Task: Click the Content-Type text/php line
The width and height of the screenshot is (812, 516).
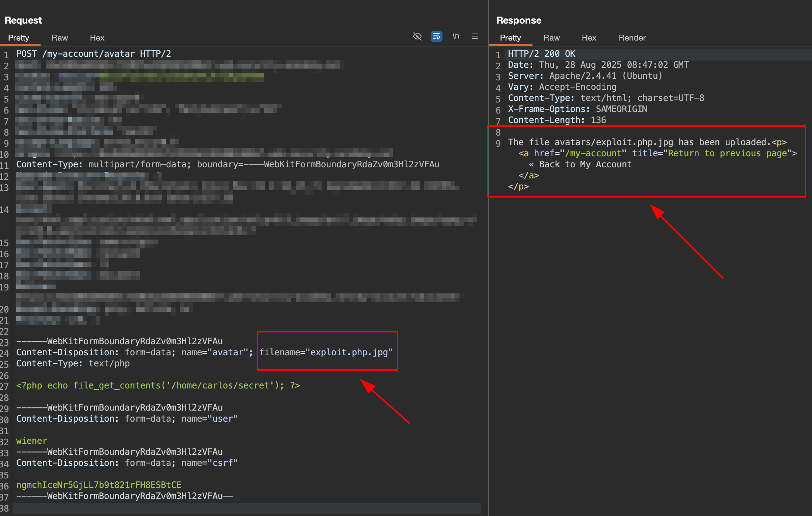Action: coord(73,363)
